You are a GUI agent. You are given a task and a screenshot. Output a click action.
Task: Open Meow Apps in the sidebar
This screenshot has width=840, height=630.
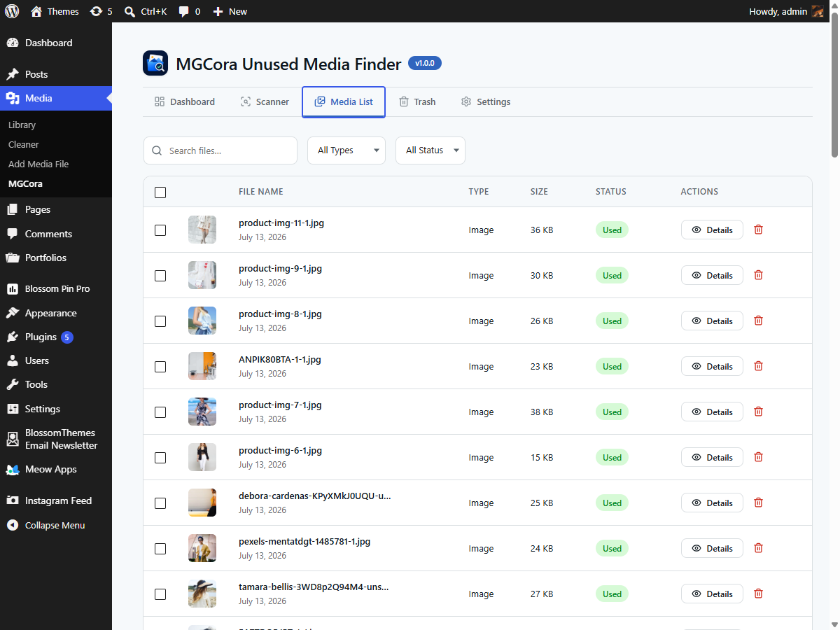pos(56,469)
